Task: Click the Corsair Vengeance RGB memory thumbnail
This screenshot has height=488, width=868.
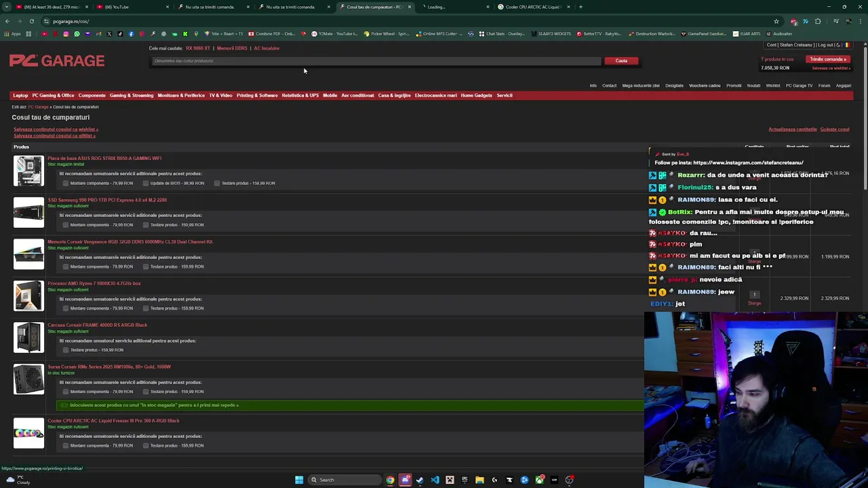Action: click(x=28, y=254)
